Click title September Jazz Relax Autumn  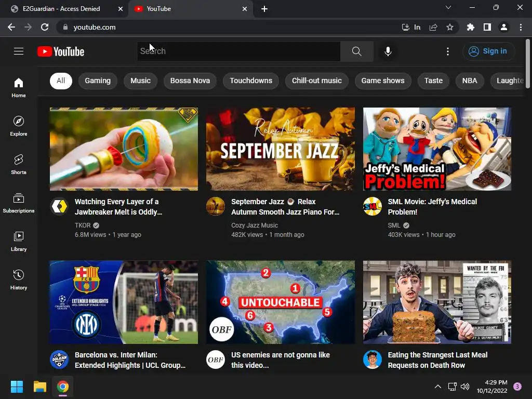click(x=285, y=207)
